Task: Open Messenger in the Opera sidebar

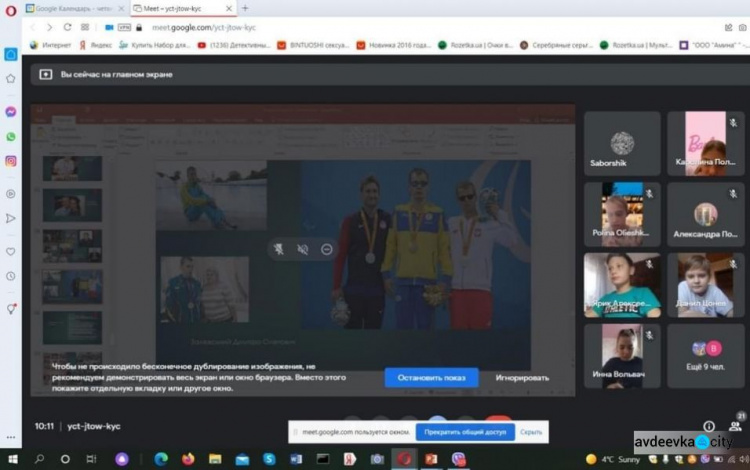Action: (10, 112)
